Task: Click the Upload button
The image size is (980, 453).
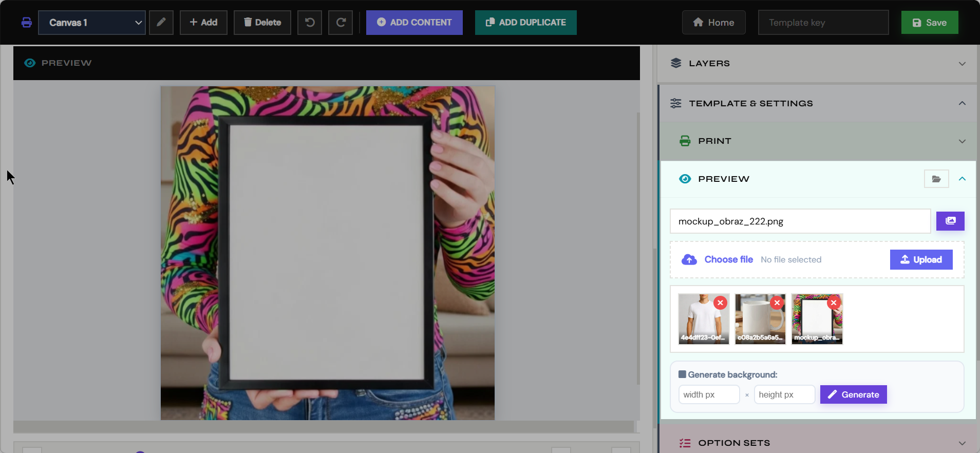Action: click(921, 259)
